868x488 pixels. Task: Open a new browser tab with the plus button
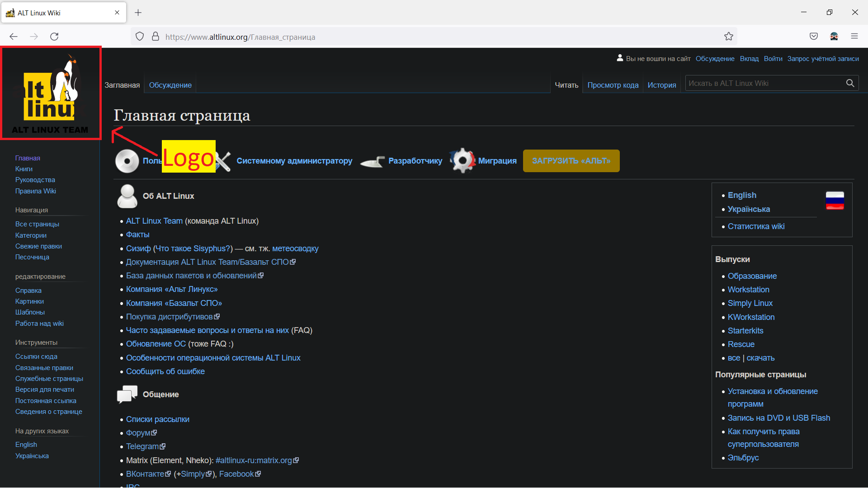pyautogui.click(x=138, y=12)
